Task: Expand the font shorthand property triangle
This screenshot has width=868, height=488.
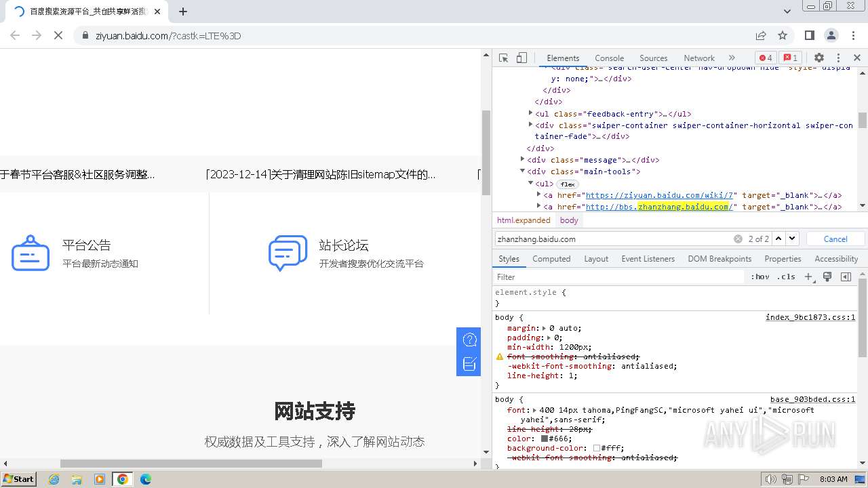Action: (x=534, y=410)
